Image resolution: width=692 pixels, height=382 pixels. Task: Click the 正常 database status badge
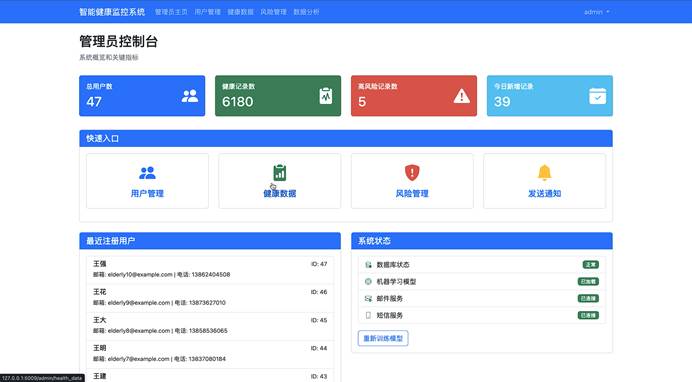[591, 265]
